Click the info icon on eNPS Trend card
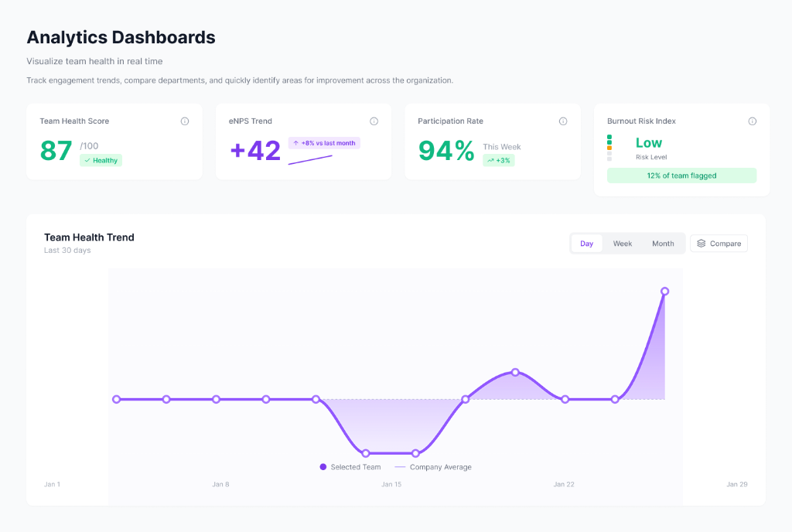The height and width of the screenshot is (532, 792). click(374, 121)
